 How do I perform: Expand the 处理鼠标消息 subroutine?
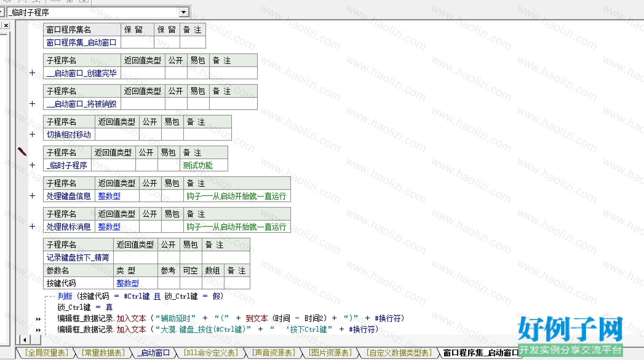32,227
